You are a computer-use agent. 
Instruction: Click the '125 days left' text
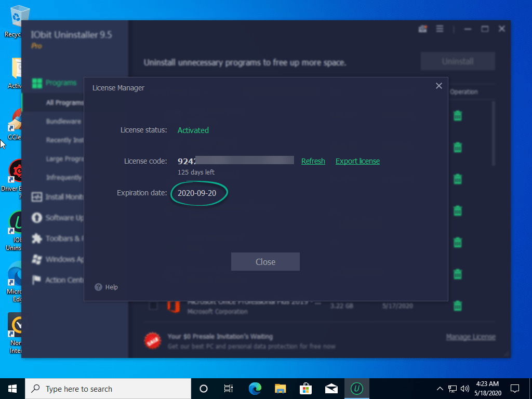point(196,172)
